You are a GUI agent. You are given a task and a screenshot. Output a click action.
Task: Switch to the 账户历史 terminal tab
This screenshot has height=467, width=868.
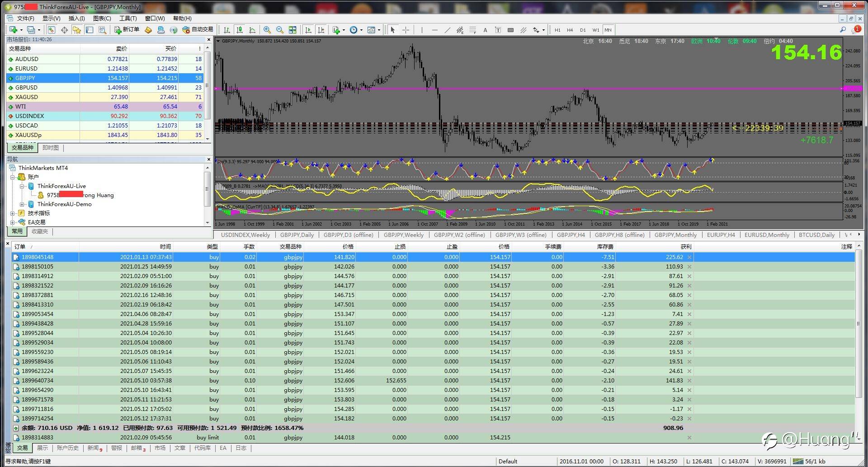pos(67,448)
